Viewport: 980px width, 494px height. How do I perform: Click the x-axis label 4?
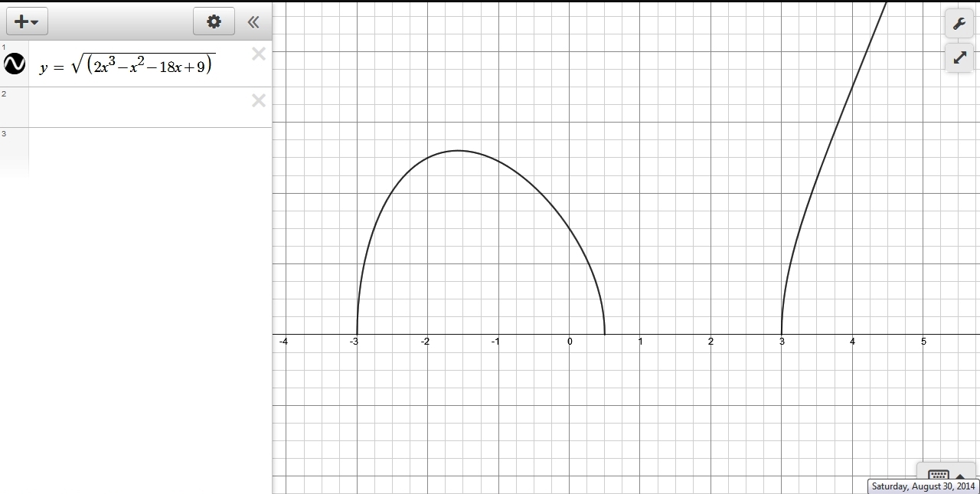pos(852,342)
